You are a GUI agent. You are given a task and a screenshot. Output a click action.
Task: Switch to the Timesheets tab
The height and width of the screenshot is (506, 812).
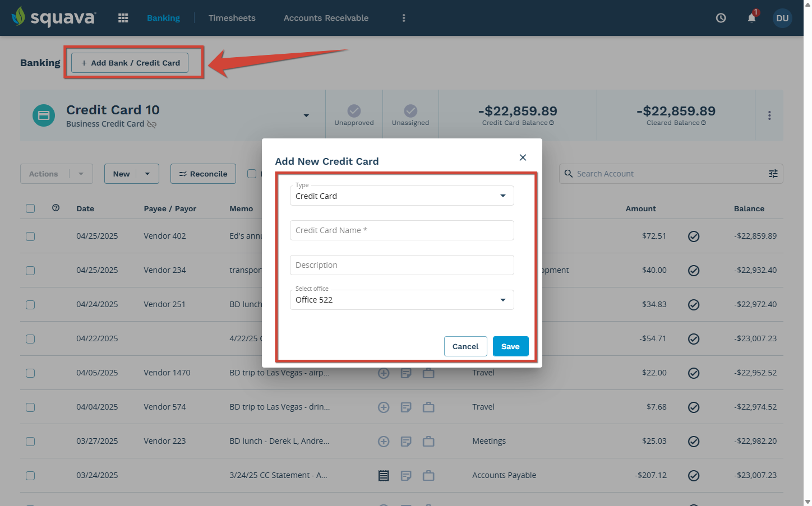[x=232, y=18]
